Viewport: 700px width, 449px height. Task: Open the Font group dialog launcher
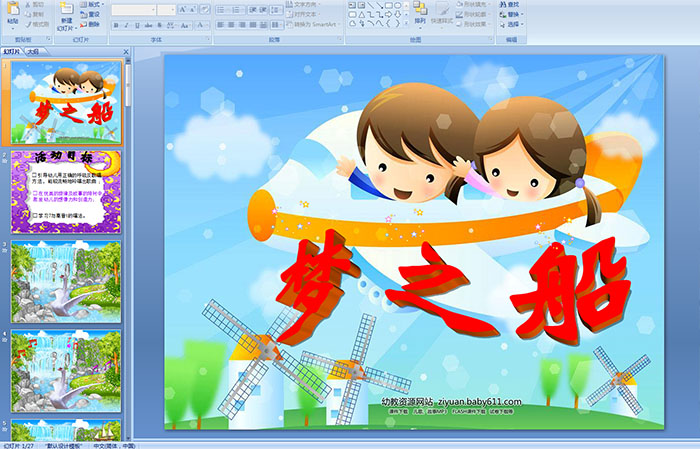tap(208, 40)
